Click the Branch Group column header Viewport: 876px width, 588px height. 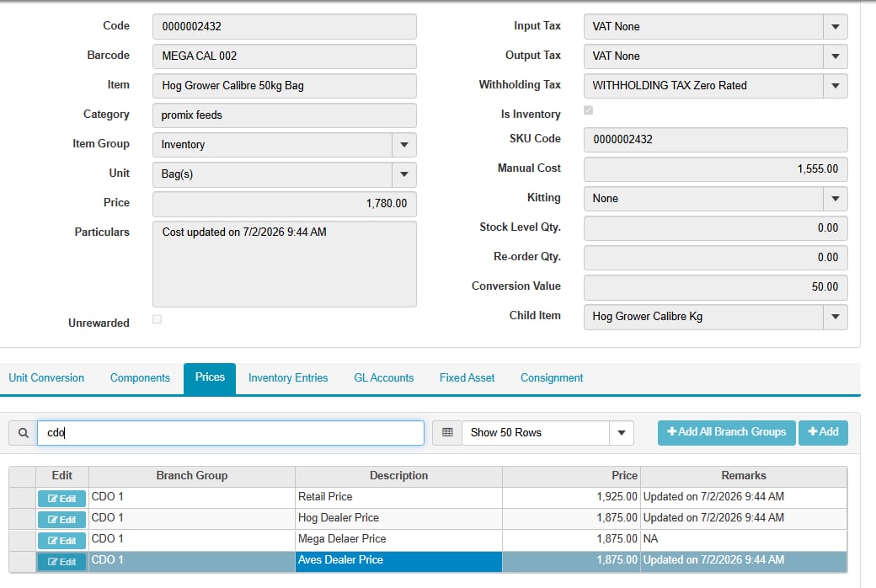pos(192,476)
